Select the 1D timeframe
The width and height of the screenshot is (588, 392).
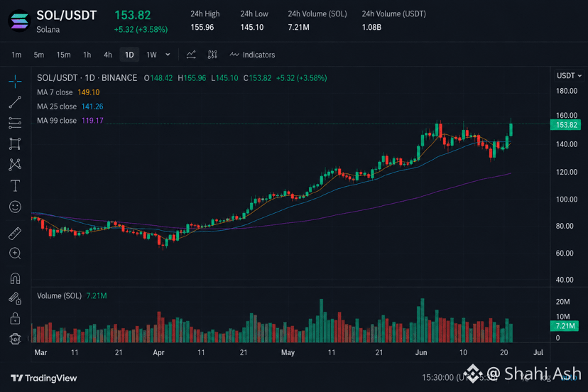click(x=129, y=55)
